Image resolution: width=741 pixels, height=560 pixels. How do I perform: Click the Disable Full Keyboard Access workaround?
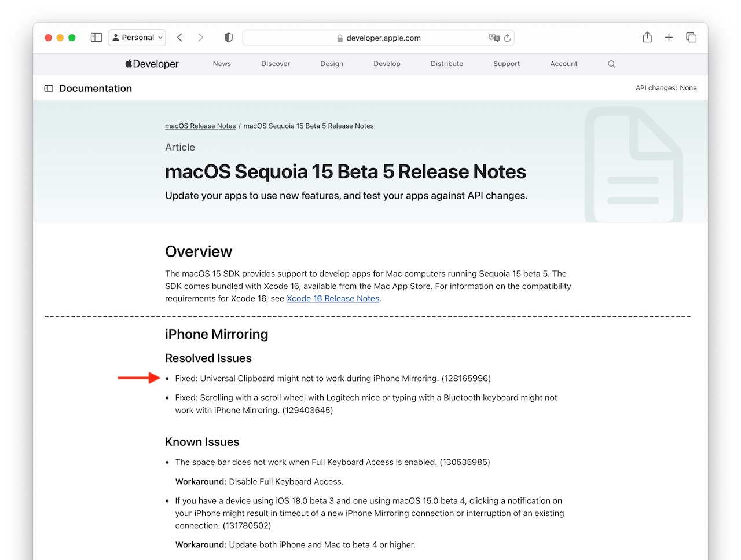click(259, 481)
